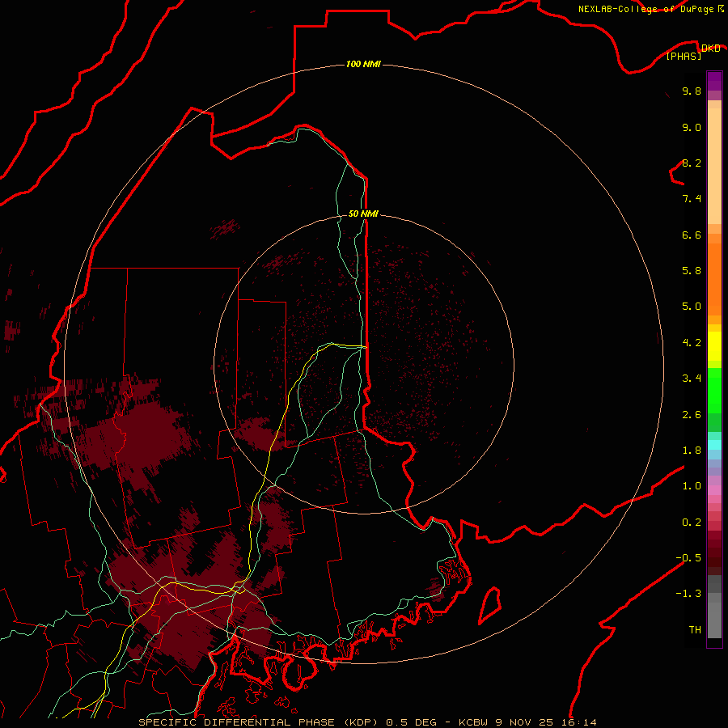
Task: Click the 2.6 scale value
Action: [x=692, y=415]
